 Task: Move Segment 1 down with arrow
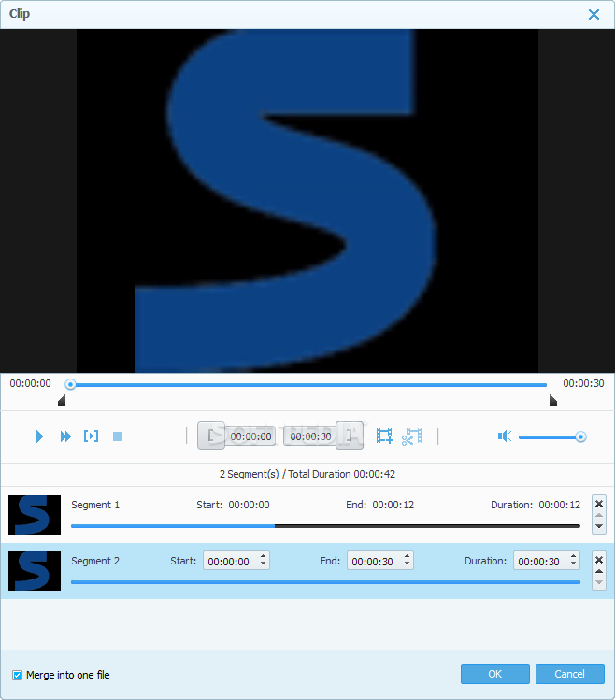pos(599,526)
